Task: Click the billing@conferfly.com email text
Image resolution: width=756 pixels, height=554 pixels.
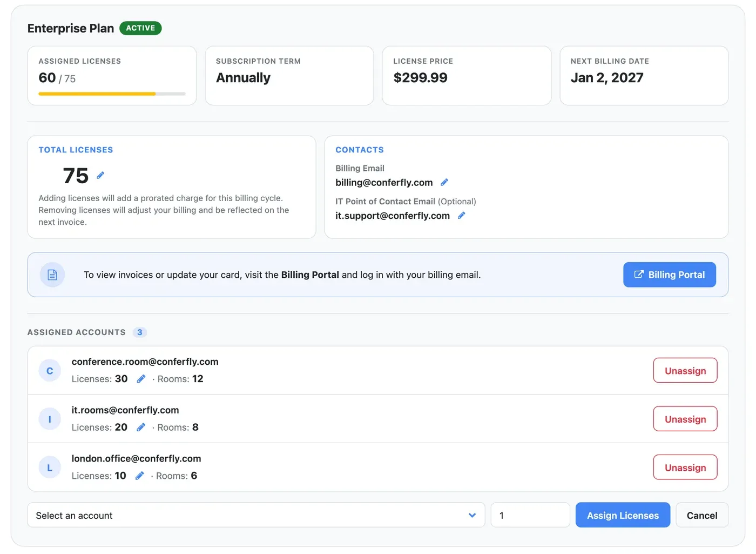Action: (x=384, y=183)
